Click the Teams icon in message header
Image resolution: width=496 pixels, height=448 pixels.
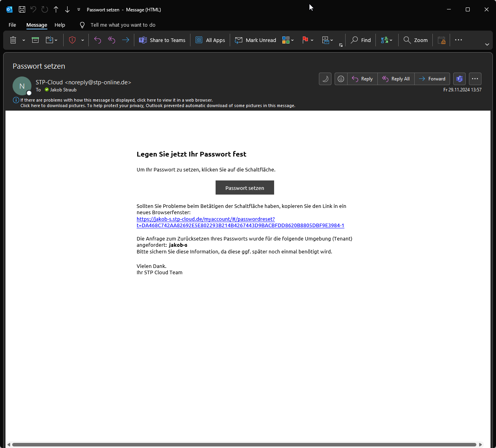pyautogui.click(x=459, y=79)
